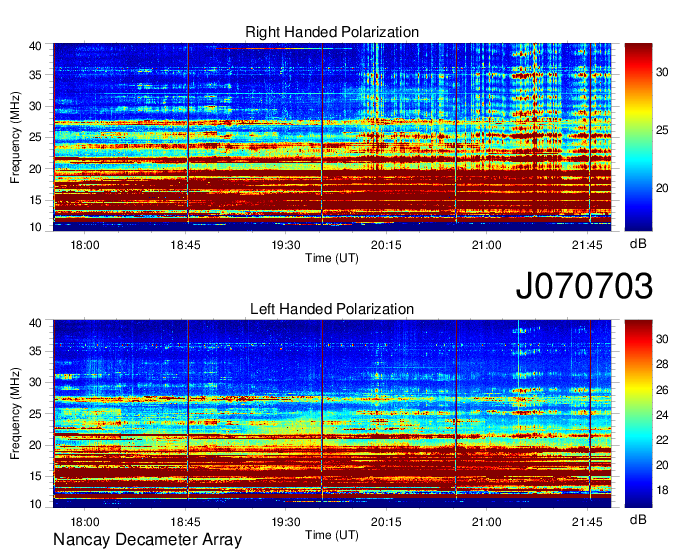This screenshot has width=680, height=552.
Task: Click the 'Nancay Decameter Array' caption
Action: tap(147, 540)
